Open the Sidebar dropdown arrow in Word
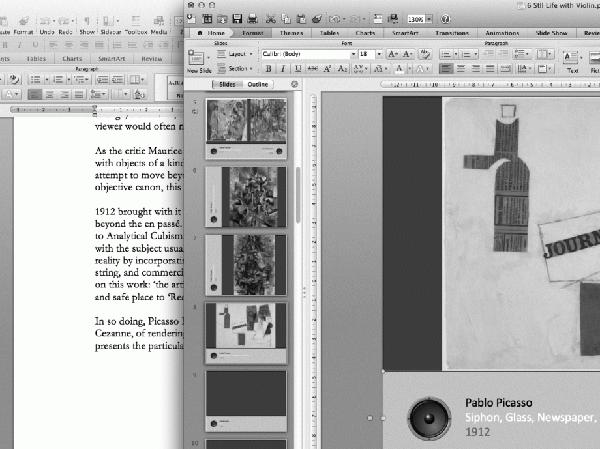Viewport: 600px width, 449px height. click(x=117, y=21)
